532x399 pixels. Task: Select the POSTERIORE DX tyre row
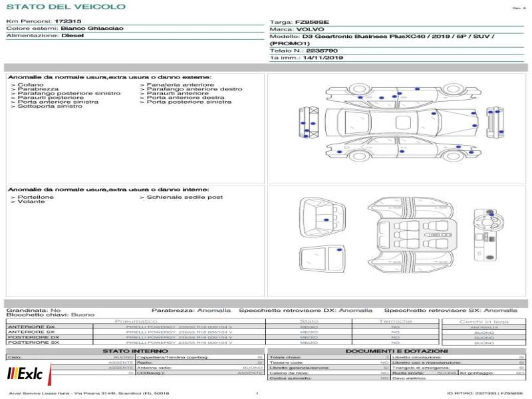(x=223, y=338)
